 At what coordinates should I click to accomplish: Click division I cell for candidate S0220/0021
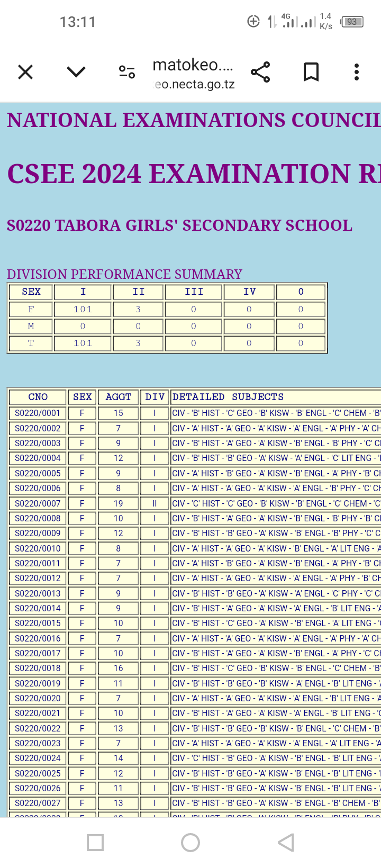click(155, 713)
